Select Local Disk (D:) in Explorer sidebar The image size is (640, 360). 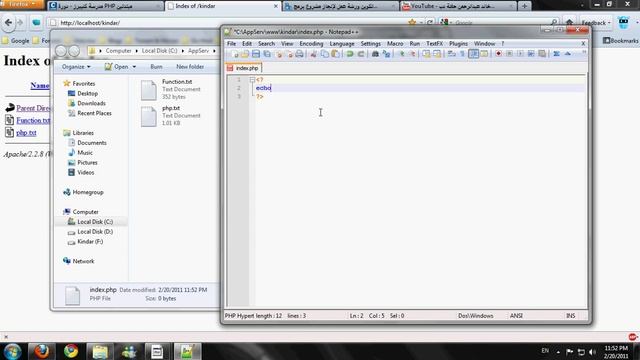coord(95,231)
